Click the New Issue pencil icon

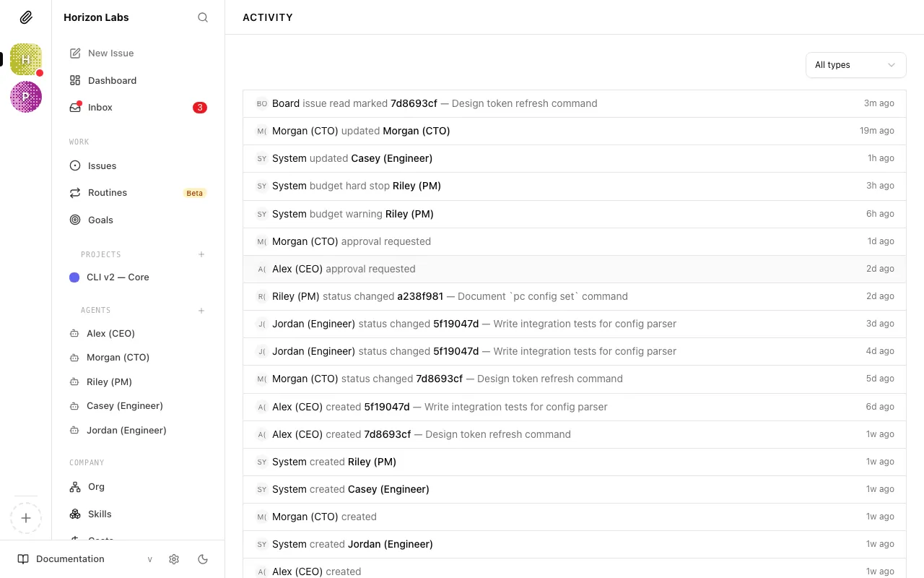coord(75,53)
